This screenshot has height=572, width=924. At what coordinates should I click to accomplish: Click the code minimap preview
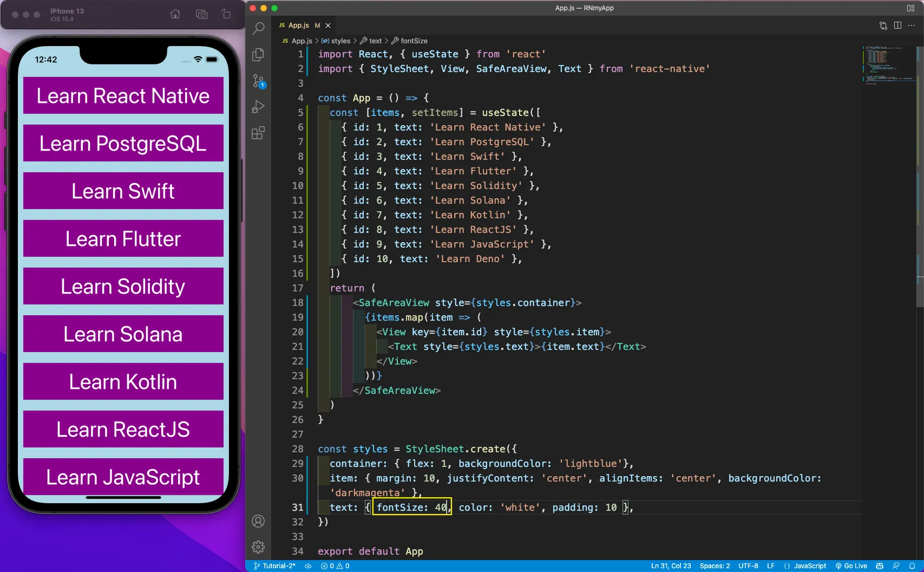[x=888, y=65]
